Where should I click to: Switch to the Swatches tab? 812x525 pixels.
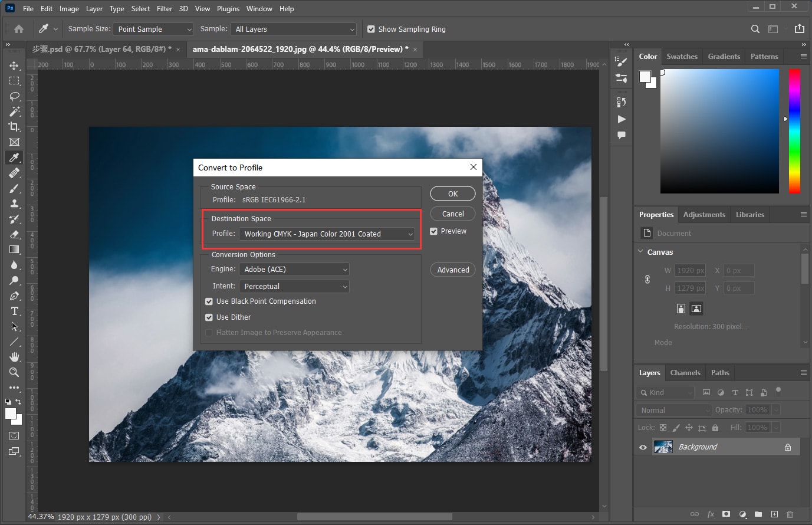(682, 57)
